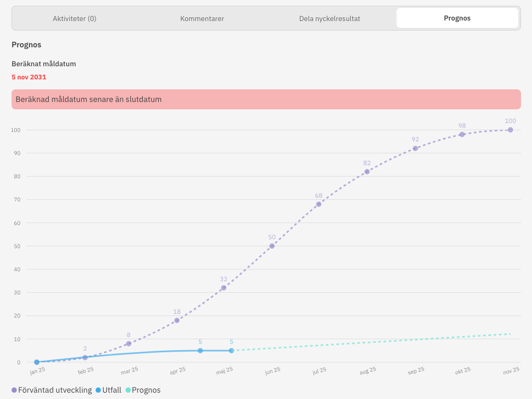The height and width of the screenshot is (399, 532).
Task: Click the red warning banner about måldatum
Action: 266,99
